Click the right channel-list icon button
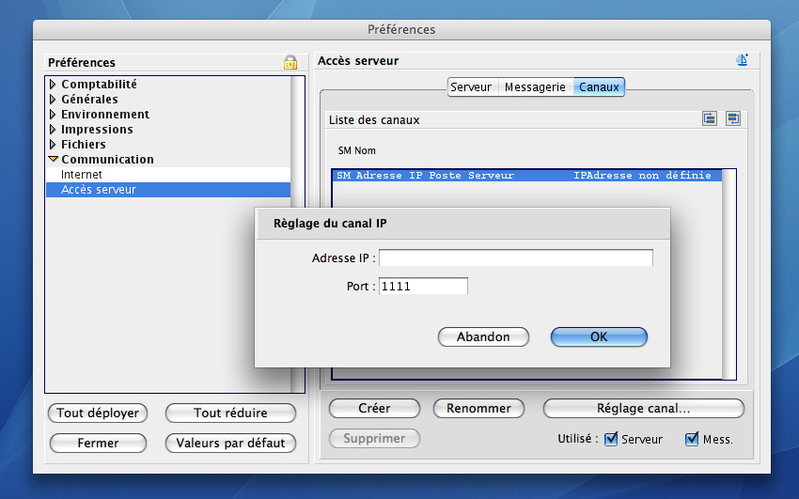 (733, 119)
